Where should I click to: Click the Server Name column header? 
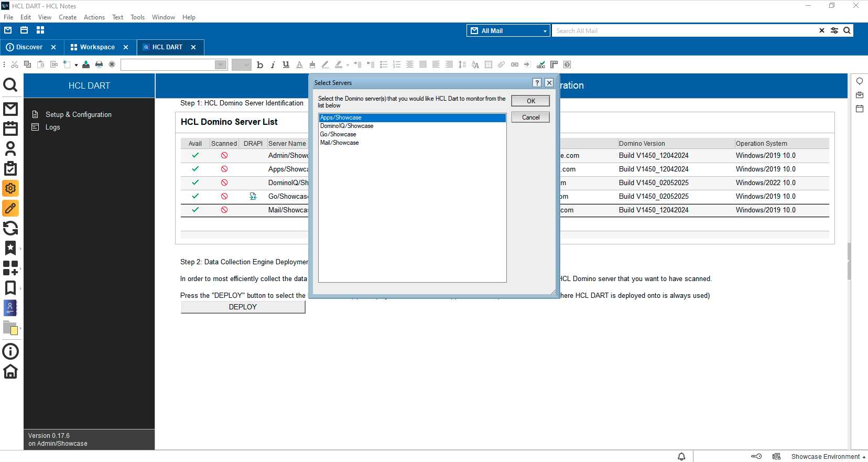tap(287, 143)
